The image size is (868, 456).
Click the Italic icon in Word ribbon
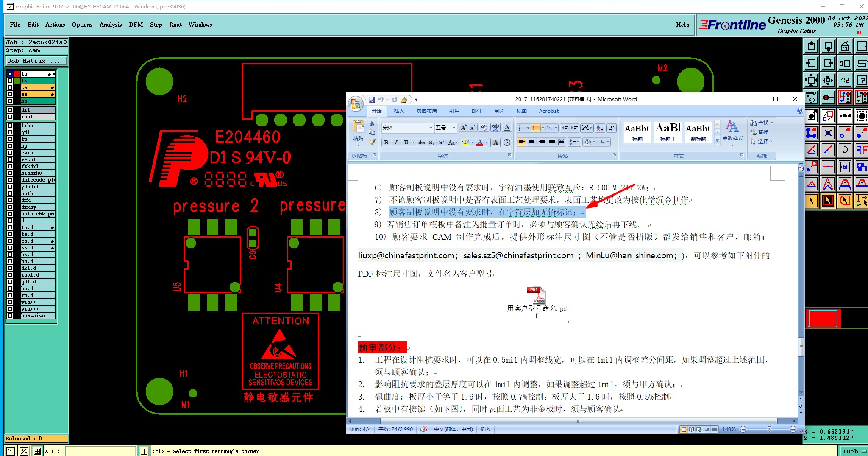[x=396, y=143]
